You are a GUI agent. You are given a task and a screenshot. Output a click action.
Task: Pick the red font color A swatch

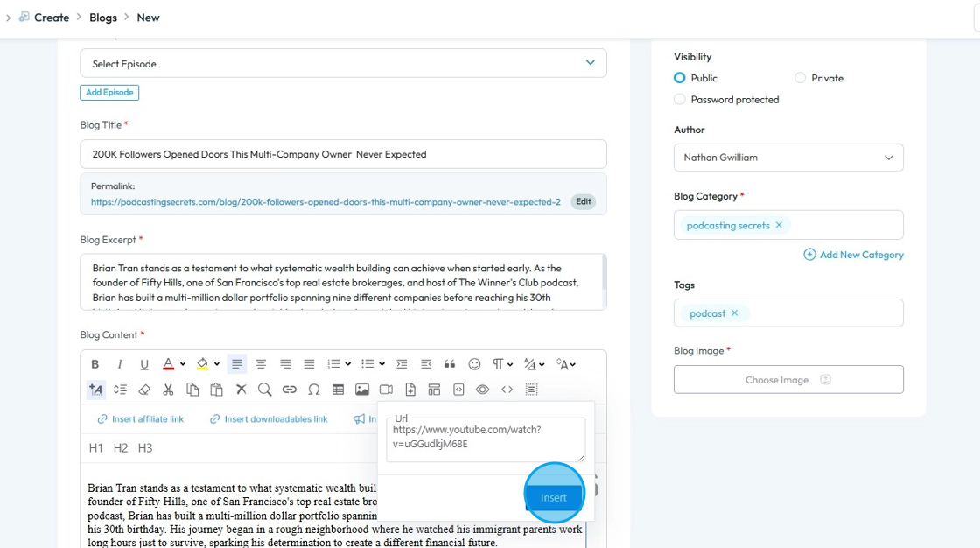pyautogui.click(x=168, y=364)
